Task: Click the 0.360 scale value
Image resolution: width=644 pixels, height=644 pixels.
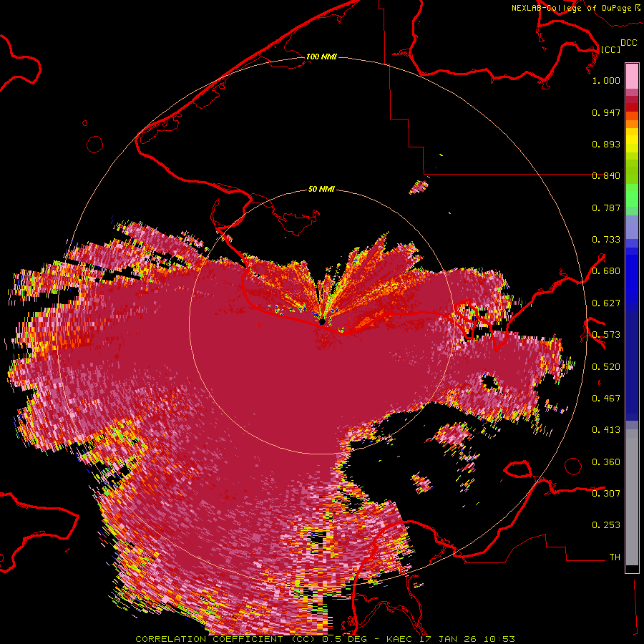Action: 606,462
